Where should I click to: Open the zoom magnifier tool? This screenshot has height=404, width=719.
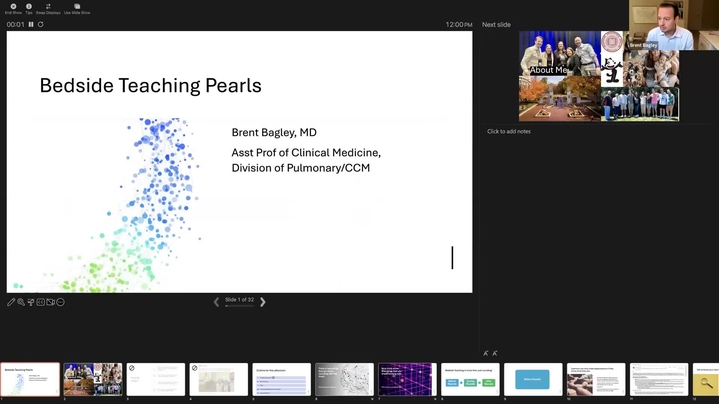pyautogui.click(x=21, y=302)
